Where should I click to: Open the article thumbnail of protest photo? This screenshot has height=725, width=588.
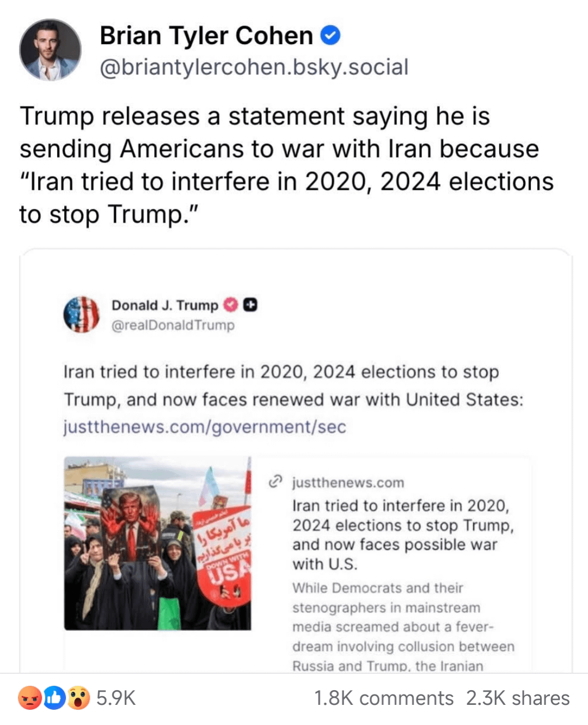tap(157, 543)
